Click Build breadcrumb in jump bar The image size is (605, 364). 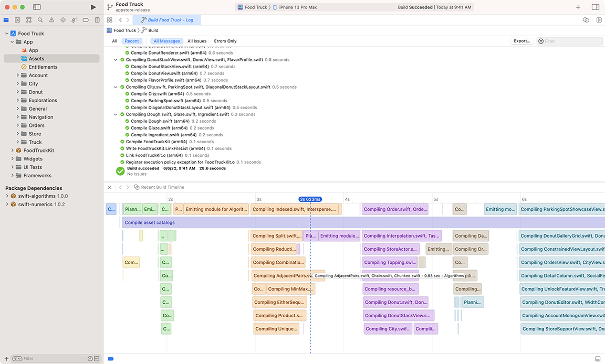[150, 30]
